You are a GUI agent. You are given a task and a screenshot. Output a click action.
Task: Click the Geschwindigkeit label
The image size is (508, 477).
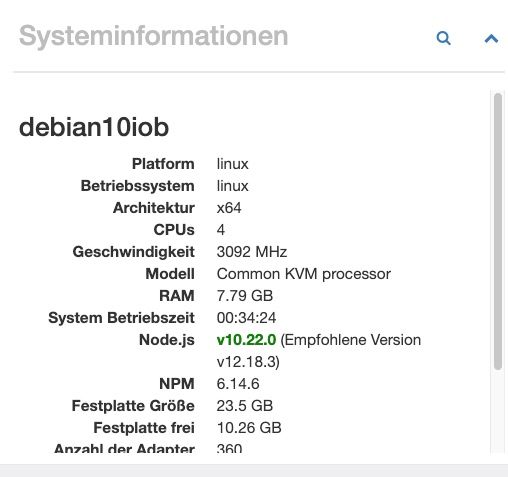[x=134, y=252]
